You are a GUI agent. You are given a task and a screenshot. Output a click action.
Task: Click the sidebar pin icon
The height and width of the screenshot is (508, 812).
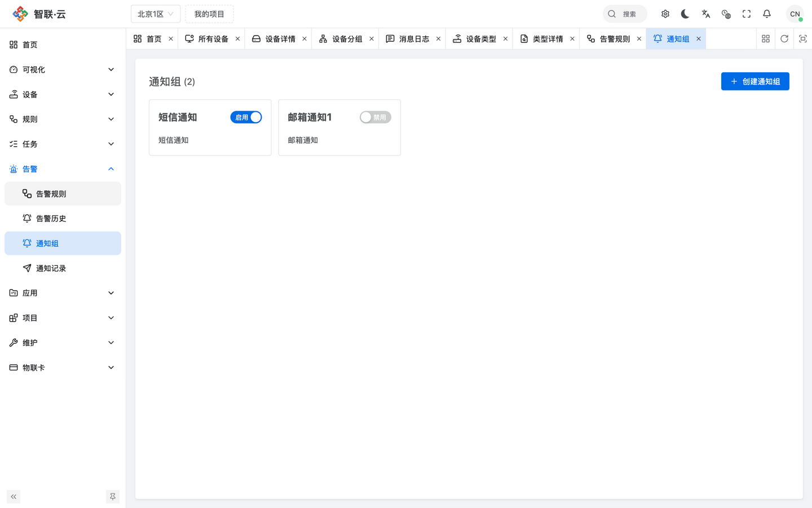pyautogui.click(x=113, y=497)
